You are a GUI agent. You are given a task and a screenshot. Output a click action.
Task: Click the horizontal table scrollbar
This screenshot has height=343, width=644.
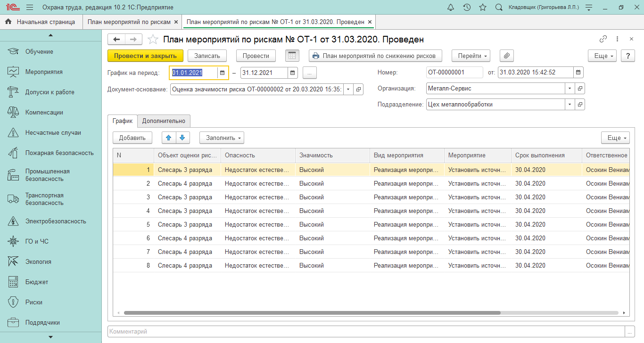[312, 312]
